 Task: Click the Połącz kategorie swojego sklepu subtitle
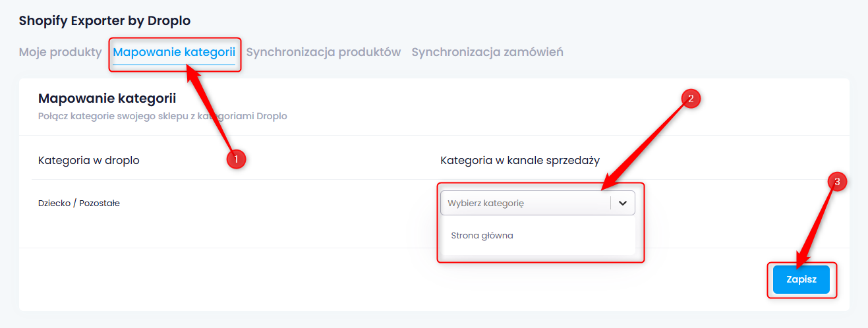point(163,116)
